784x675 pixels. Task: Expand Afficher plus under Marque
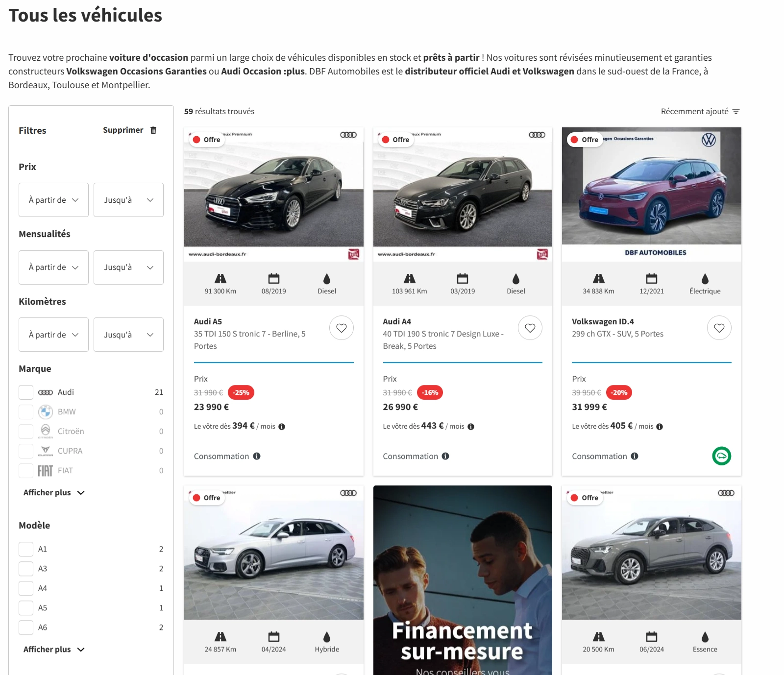(x=54, y=493)
